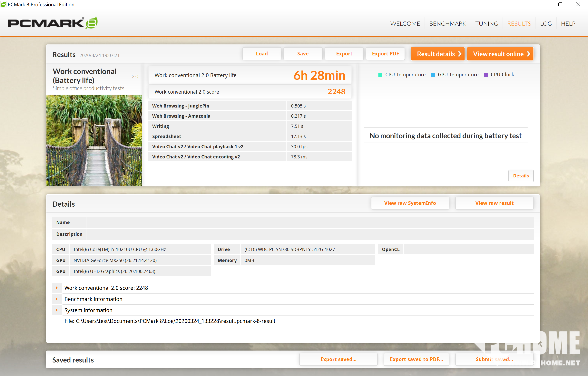This screenshot has width=588, height=376.
Task: Click the Saved results heading
Action: [x=73, y=360]
